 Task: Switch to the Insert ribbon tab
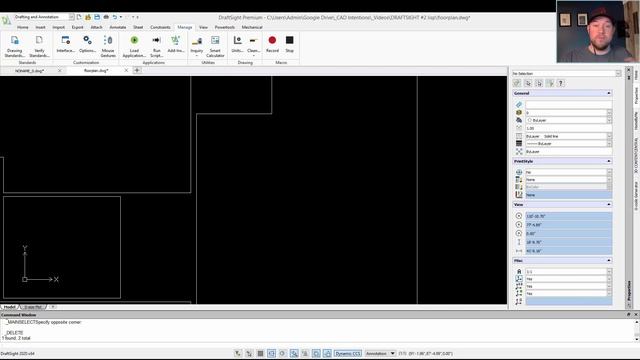40,27
